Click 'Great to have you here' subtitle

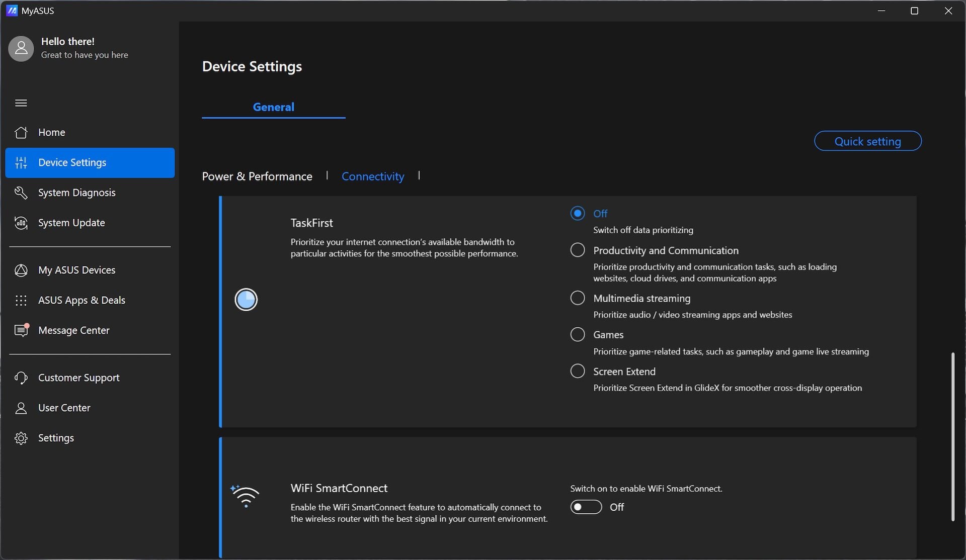coord(85,55)
